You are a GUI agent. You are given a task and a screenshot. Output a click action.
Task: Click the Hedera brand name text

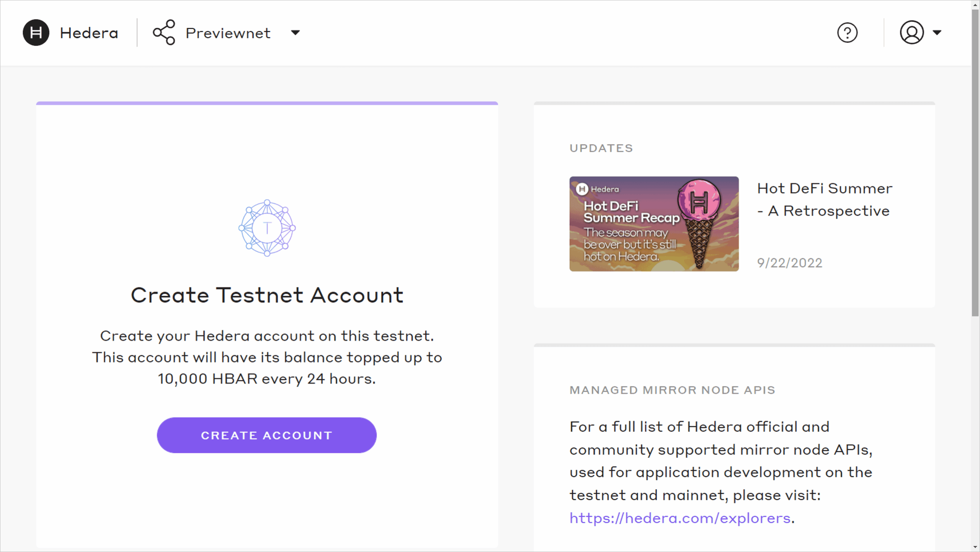(x=89, y=33)
